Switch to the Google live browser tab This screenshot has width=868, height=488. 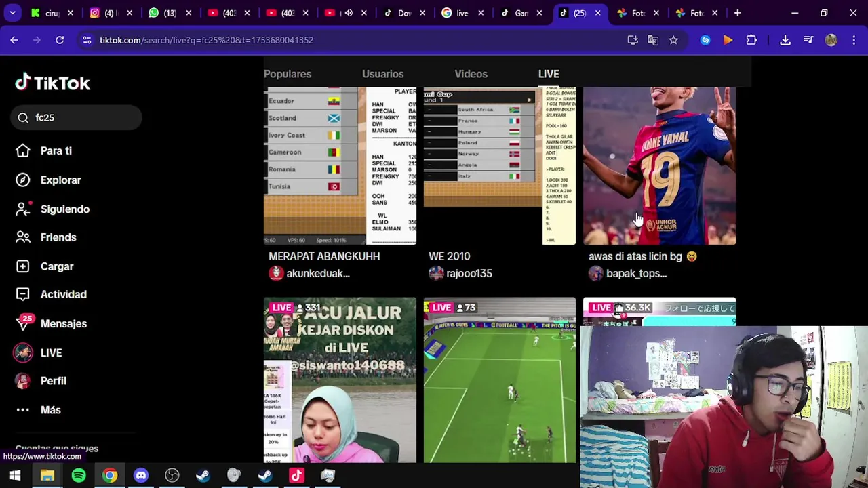pyautogui.click(x=461, y=13)
